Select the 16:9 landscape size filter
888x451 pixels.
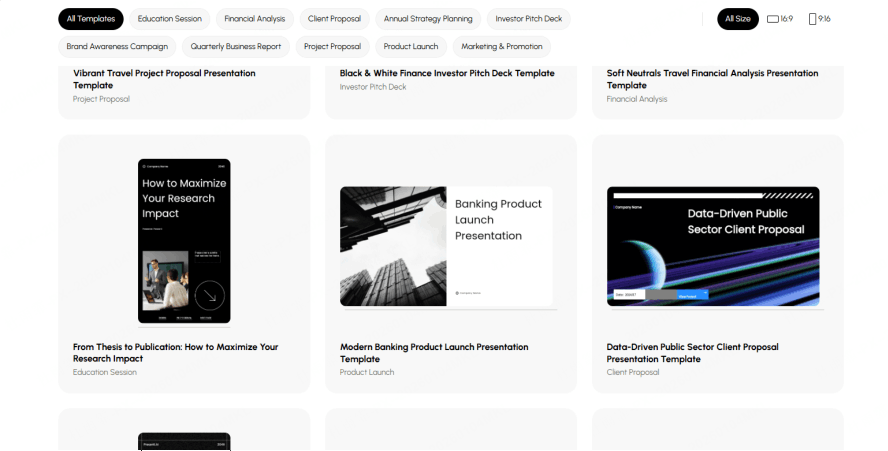(x=780, y=19)
